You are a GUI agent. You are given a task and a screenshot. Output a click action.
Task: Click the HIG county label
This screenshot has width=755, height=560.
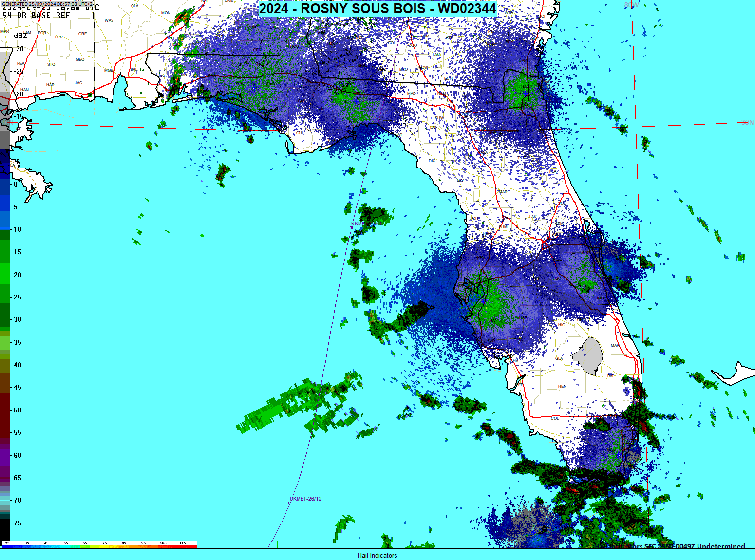(x=562, y=325)
